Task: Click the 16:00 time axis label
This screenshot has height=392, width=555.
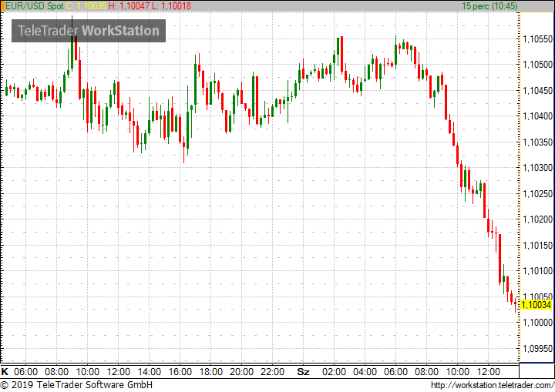Action: pyautogui.click(x=180, y=372)
